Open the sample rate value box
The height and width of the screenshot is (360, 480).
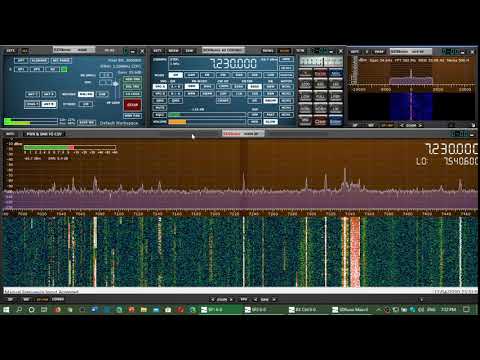(x=106, y=75)
